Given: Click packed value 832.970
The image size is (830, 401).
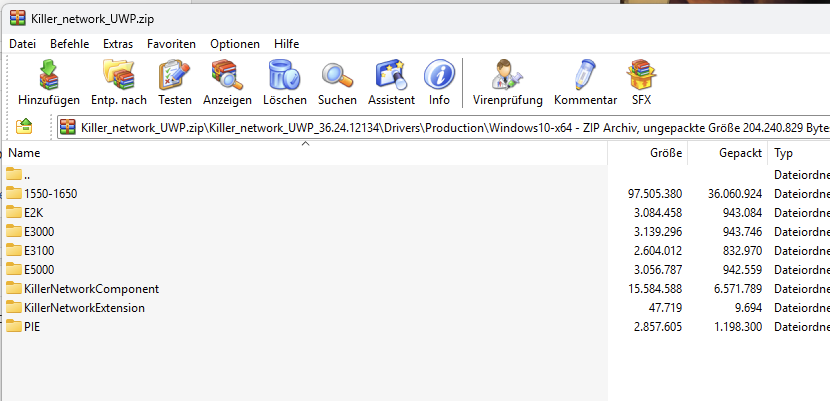Looking at the screenshot, I should (742, 251).
